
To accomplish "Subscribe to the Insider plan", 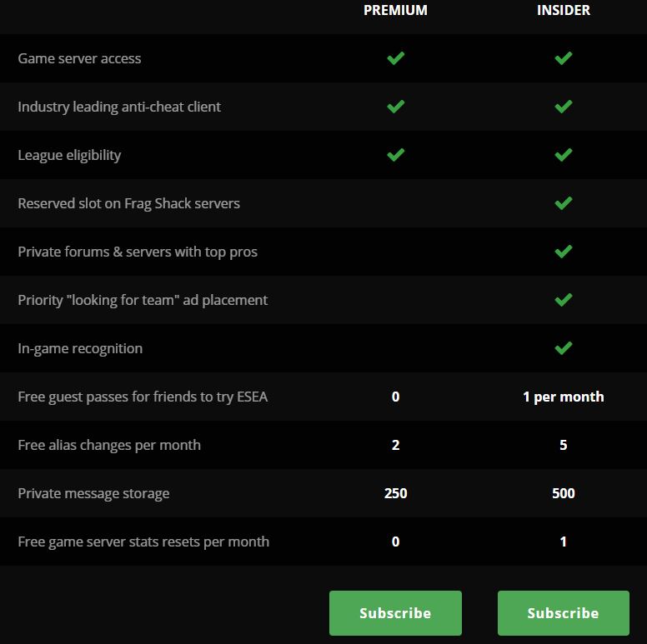I will (563, 613).
